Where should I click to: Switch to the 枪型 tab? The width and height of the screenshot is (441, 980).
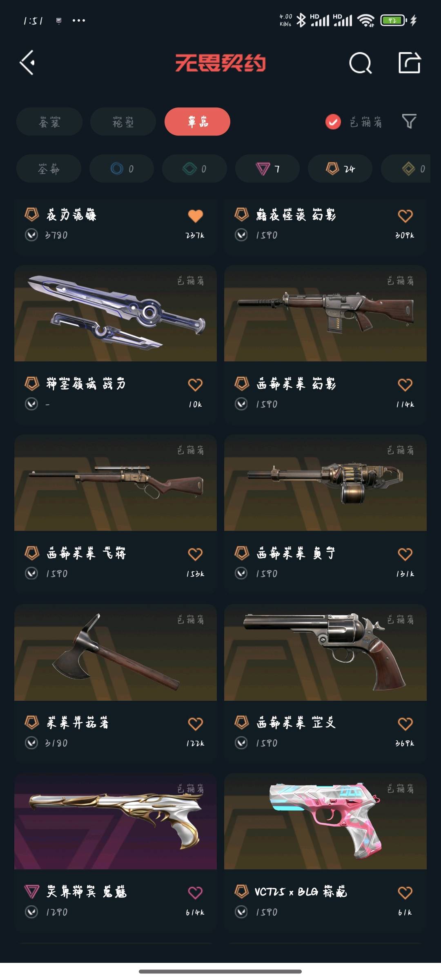tap(123, 122)
